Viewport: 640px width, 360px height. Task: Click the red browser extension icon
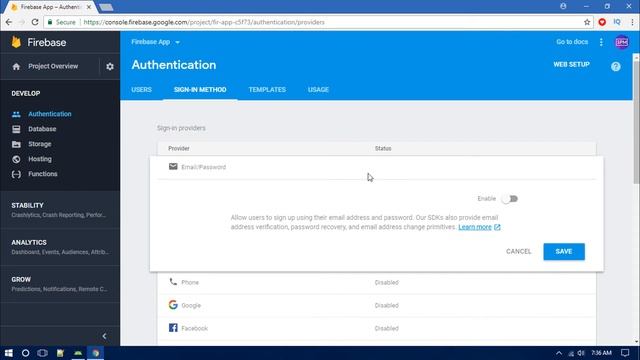tap(602, 22)
